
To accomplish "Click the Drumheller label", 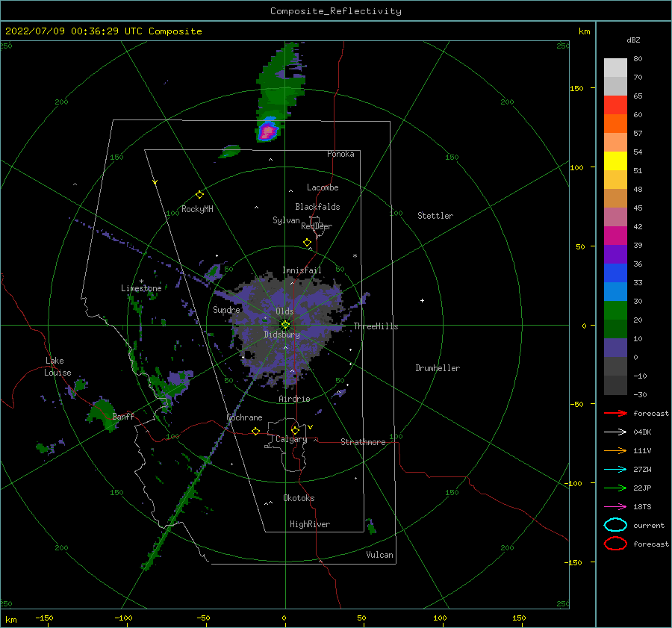I will [438, 368].
